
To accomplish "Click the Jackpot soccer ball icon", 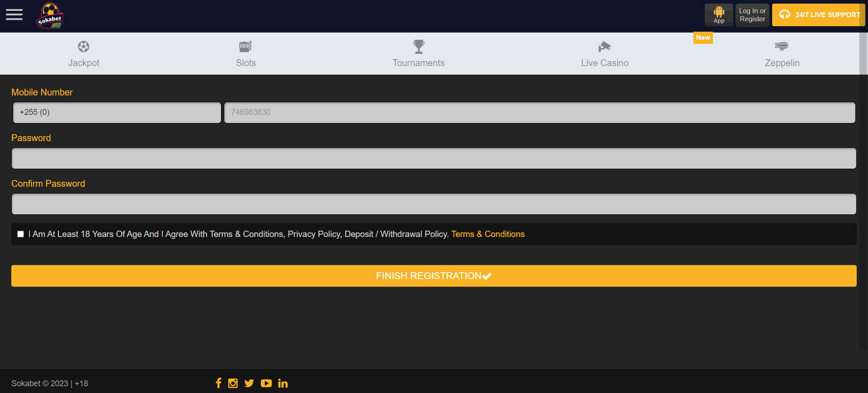I will pos(84,47).
